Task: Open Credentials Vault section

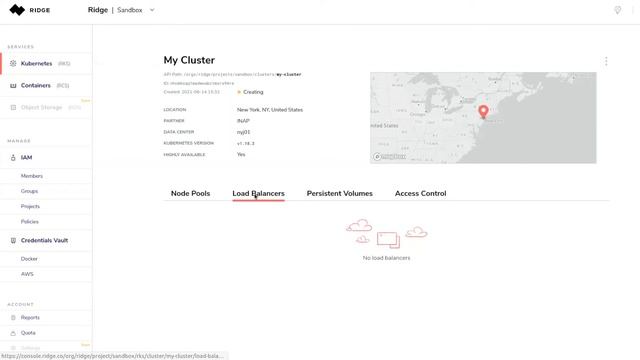Action: (x=44, y=240)
